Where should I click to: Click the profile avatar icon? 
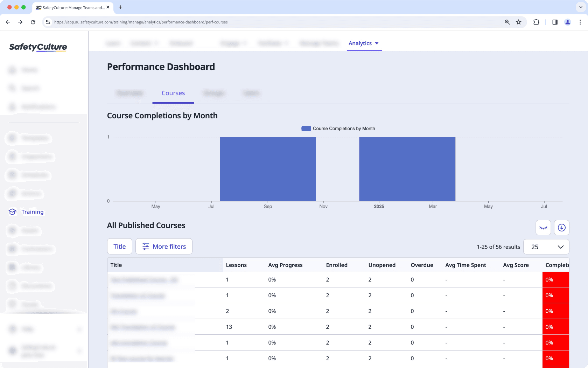(x=567, y=22)
